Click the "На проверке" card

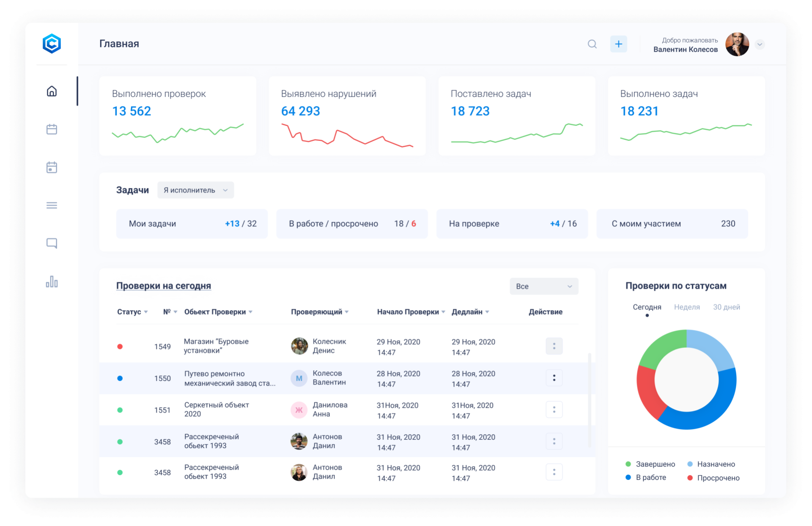tap(512, 224)
